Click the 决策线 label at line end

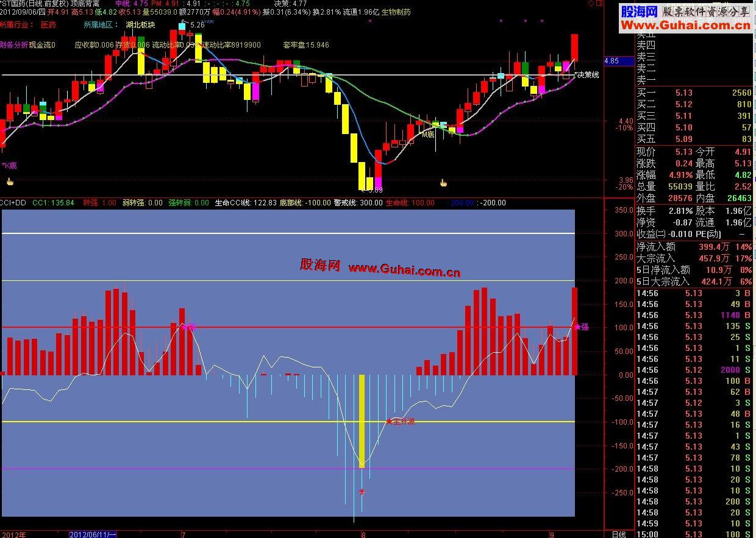(x=588, y=74)
